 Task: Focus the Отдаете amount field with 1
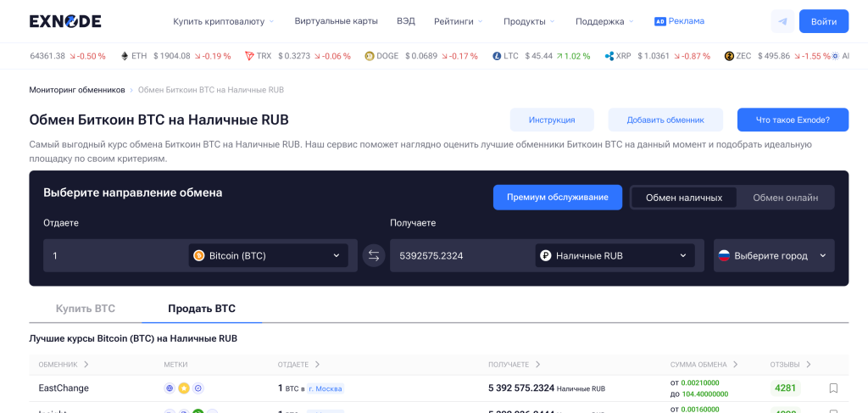(116, 256)
